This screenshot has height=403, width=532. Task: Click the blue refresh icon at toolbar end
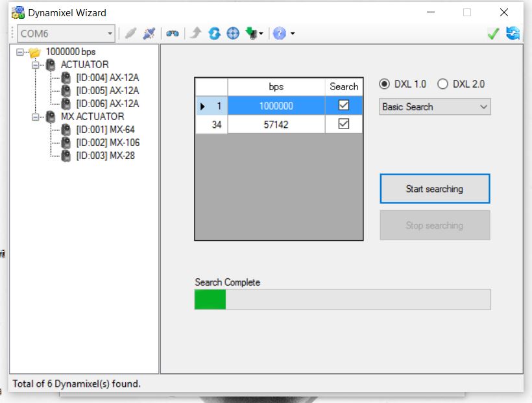[513, 33]
